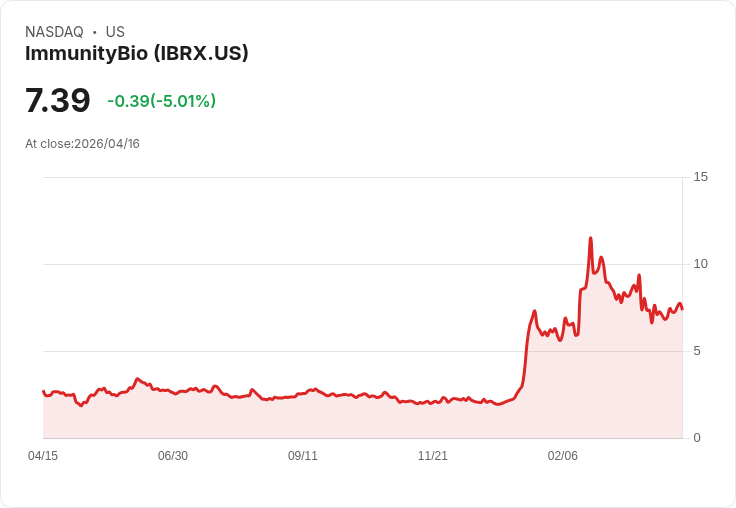
Task: Click the 02/06 date axis label
Action: [563, 456]
